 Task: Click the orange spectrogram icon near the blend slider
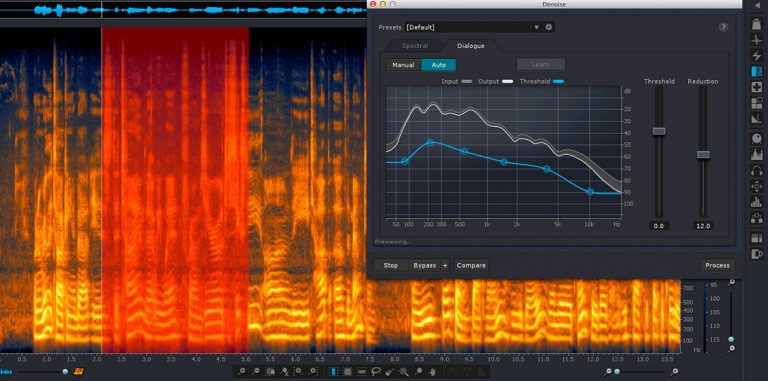click(x=78, y=372)
